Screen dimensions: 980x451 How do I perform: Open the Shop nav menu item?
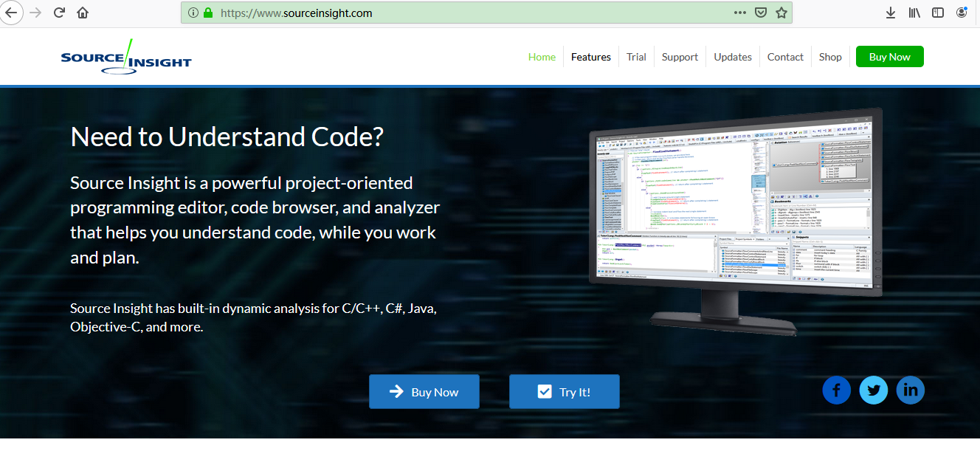pyautogui.click(x=830, y=57)
